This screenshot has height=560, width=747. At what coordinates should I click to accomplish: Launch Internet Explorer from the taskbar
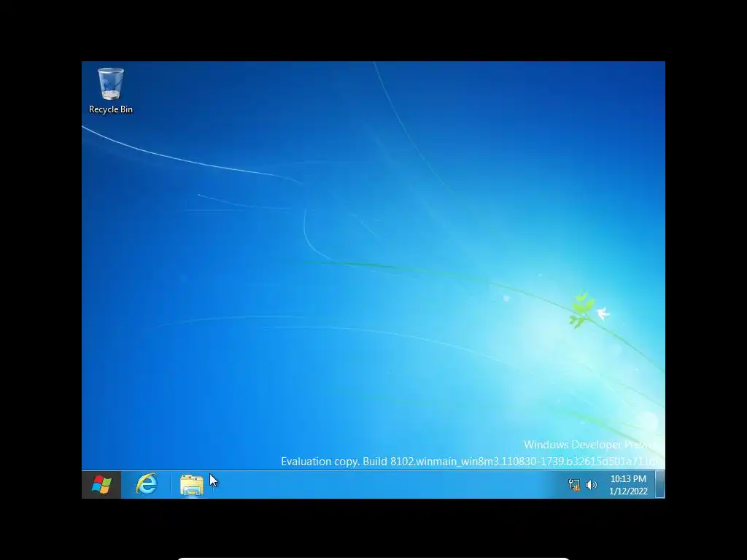tap(146, 484)
